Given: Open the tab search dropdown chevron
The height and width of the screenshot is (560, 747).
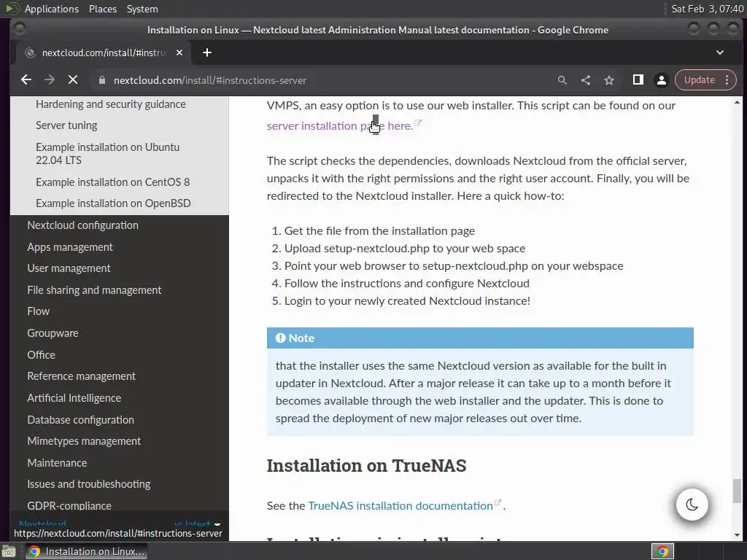Looking at the screenshot, I should coord(720,52).
